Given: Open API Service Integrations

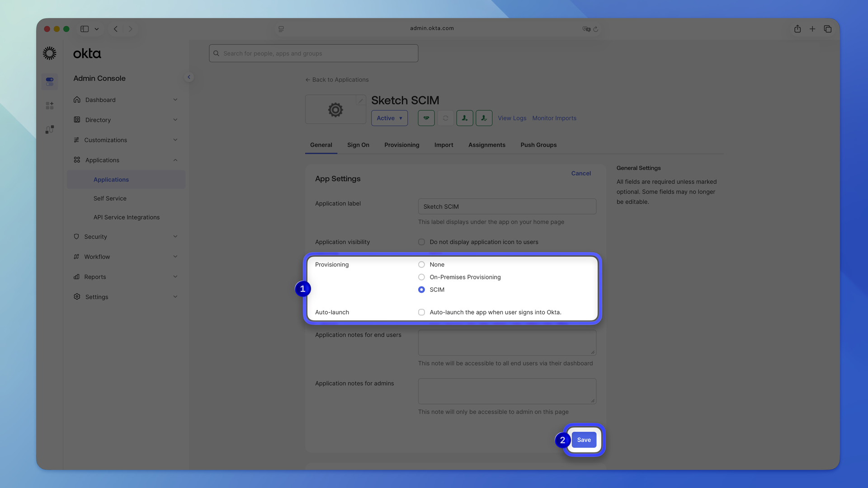Looking at the screenshot, I should (127, 217).
